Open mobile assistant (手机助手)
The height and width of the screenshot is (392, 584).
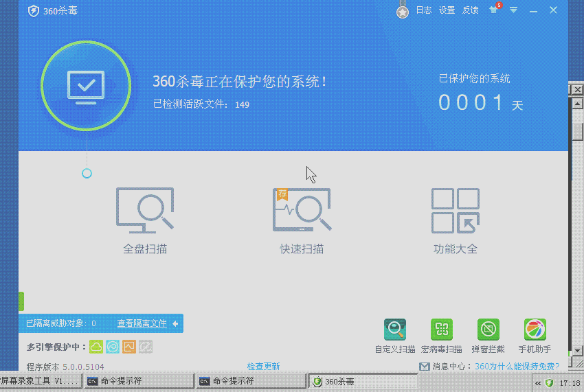535,336
